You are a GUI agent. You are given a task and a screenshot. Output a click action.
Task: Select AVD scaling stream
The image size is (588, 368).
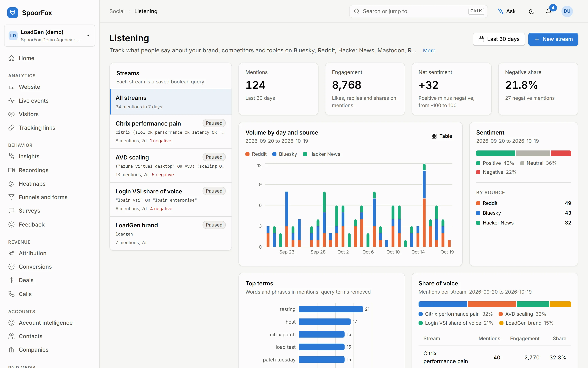pyautogui.click(x=170, y=166)
